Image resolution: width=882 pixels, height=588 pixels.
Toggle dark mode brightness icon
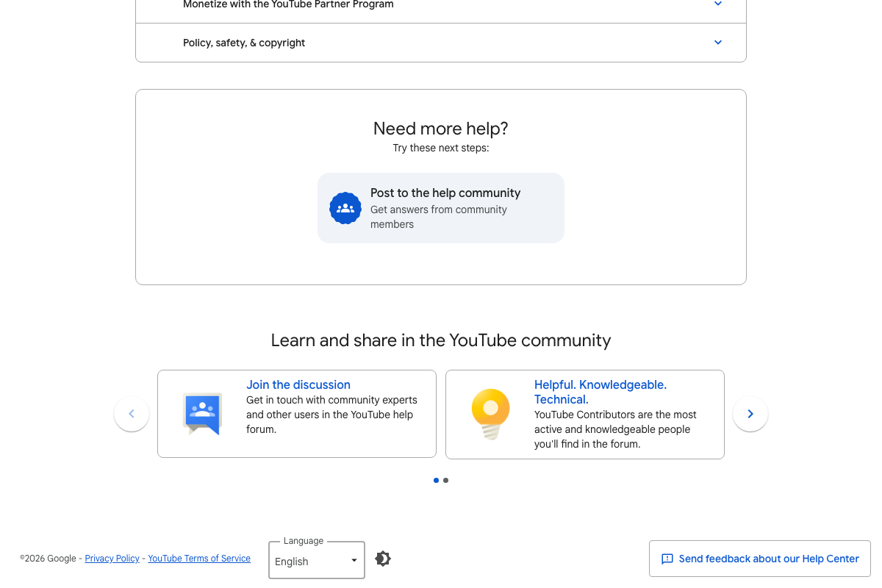click(x=383, y=559)
